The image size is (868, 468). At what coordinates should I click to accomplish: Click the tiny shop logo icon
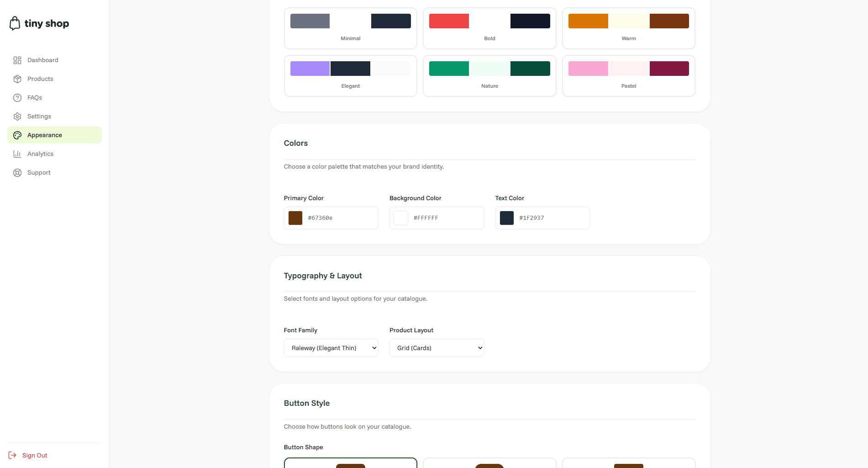16,23
